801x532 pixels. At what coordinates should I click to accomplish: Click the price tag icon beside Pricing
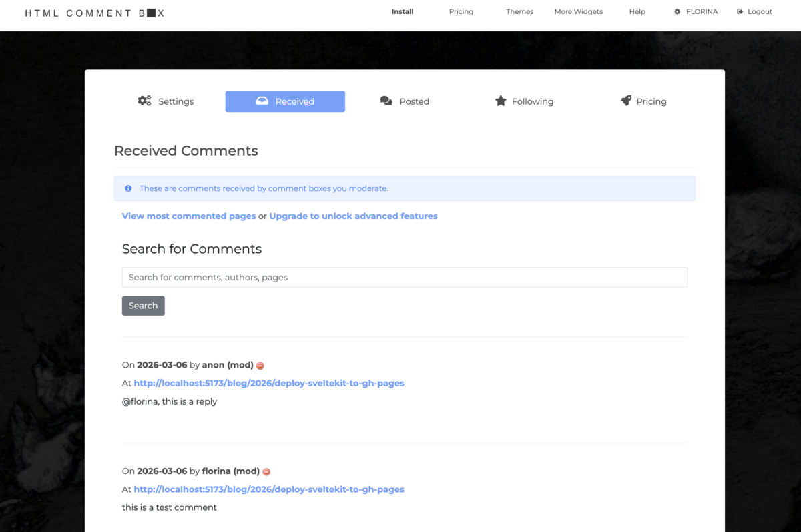[x=625, y=101]
